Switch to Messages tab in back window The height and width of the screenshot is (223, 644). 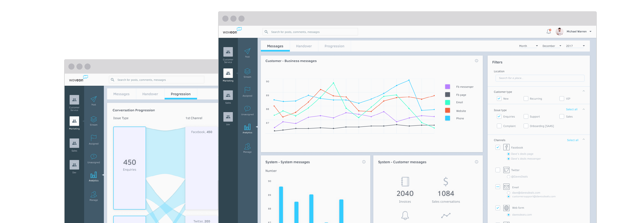[x=121, y=94]
